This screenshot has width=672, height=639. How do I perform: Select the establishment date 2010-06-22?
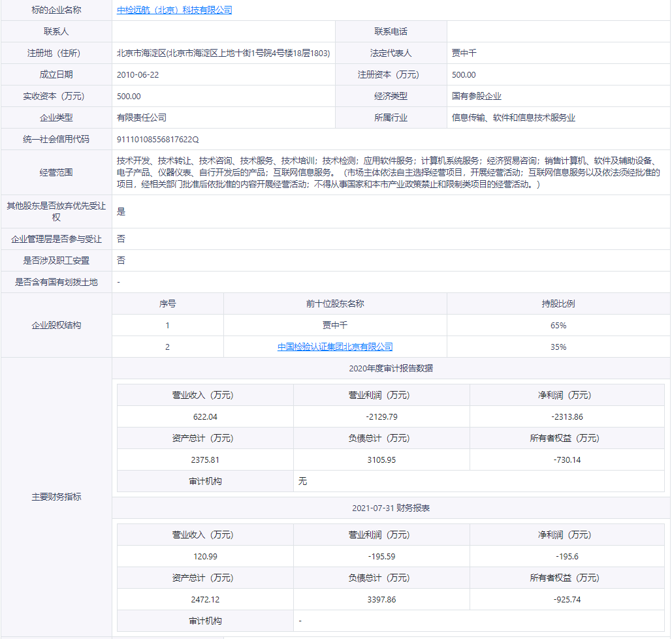[x=138, y=74]
